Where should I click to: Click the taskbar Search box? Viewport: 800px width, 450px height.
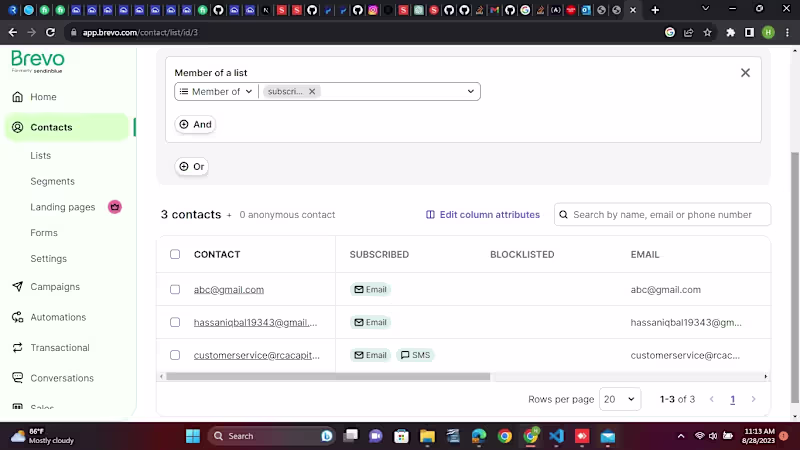point(271,436)
